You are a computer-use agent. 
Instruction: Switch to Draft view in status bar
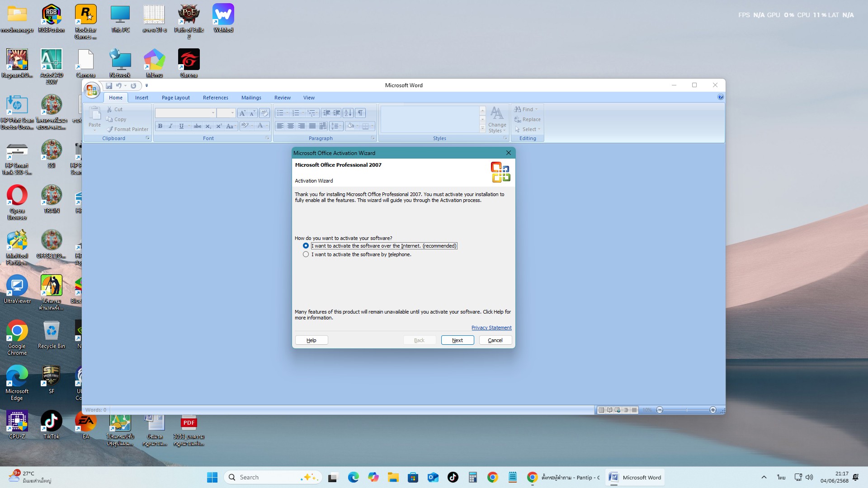(634, 410)
